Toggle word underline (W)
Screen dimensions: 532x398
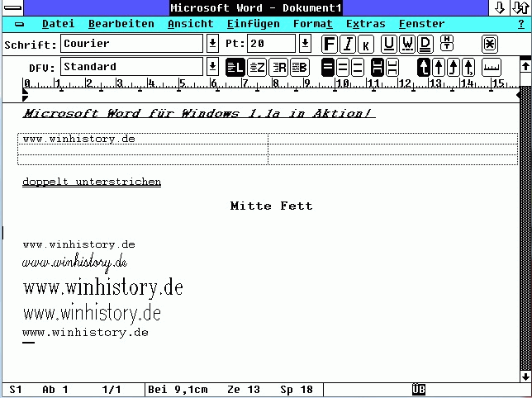pyautogui.click(x=407, y=44)
